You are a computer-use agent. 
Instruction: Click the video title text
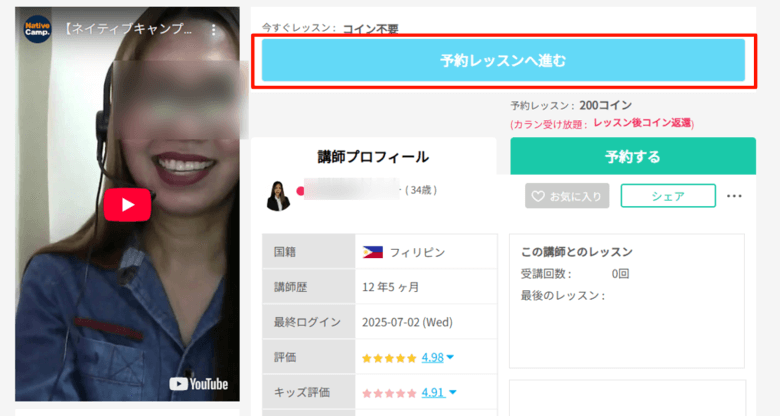pyautogui.click(x=126, y=29)
